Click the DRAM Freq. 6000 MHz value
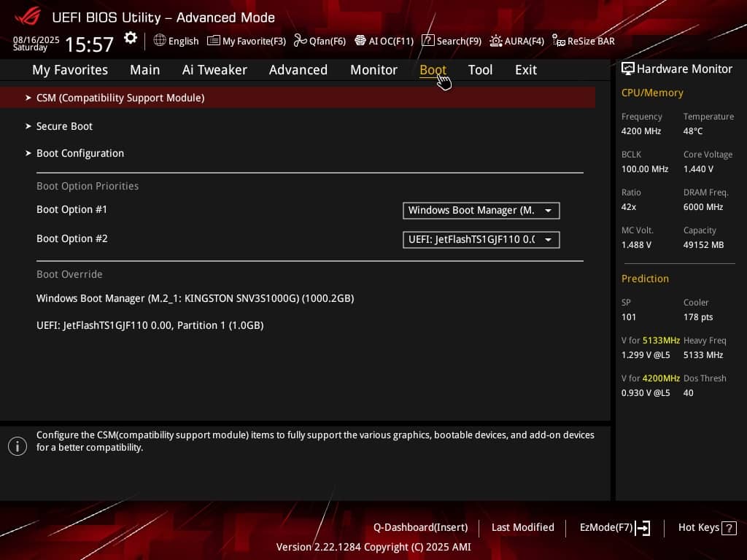This screenshot has width=747, height=560. [x=703, y=207]
